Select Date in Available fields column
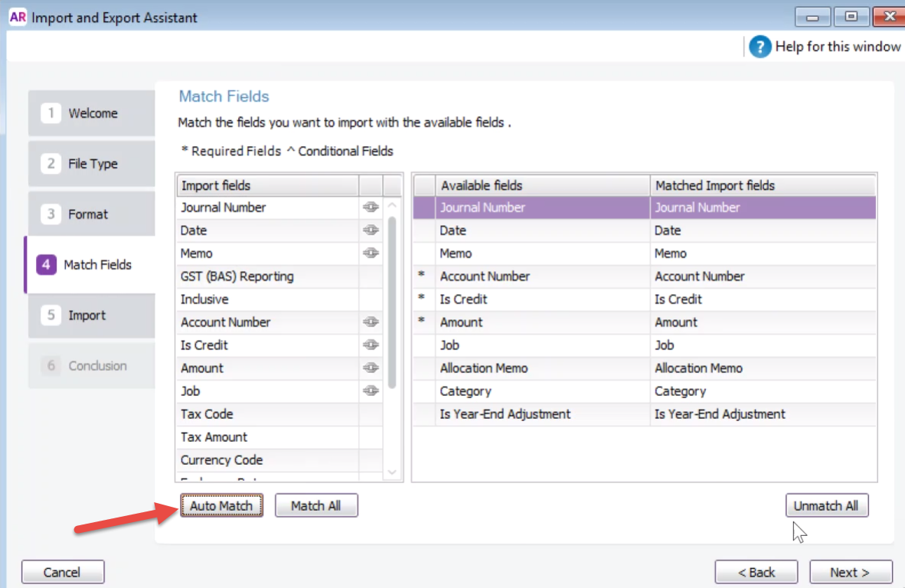Image resolution: width=905 pixels, height=588 pixels. 543,230
